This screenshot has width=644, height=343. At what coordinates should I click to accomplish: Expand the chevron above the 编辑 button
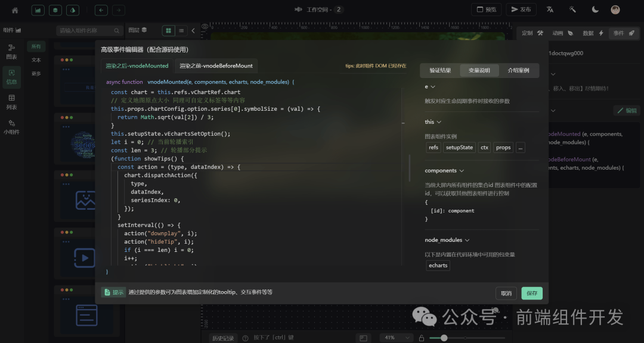coord(553,110)
